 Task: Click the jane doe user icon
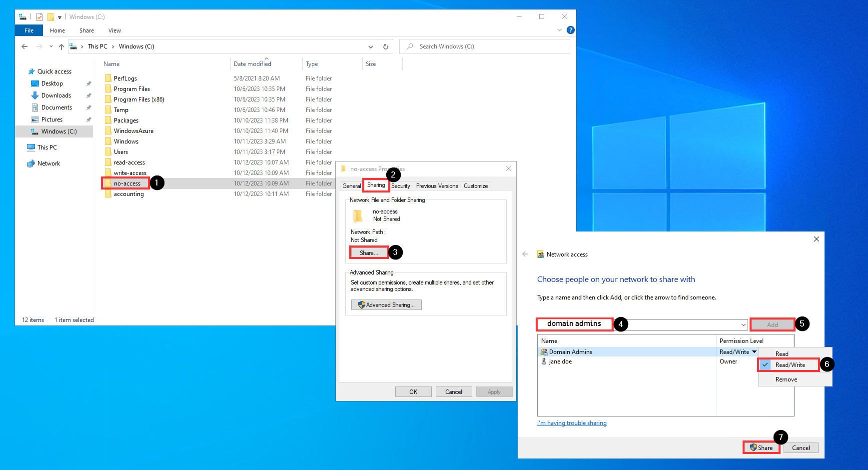click(x=544, y=361)
